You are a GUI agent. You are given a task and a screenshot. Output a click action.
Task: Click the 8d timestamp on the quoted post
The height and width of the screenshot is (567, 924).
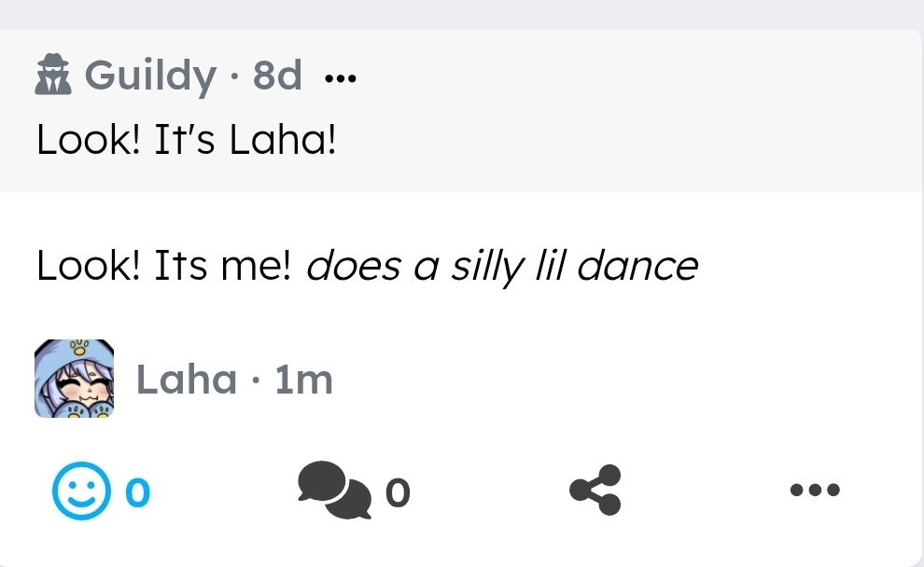point(277,75)
